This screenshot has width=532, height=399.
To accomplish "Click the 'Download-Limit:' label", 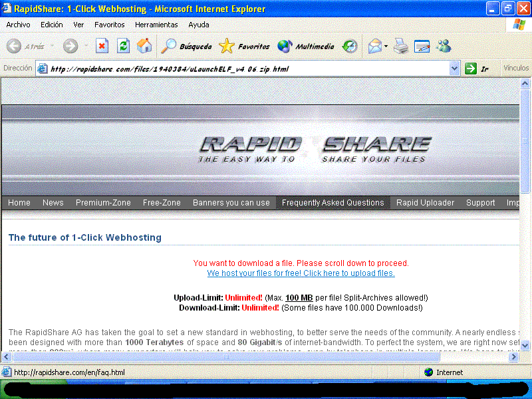I will (x=209, y=308).
